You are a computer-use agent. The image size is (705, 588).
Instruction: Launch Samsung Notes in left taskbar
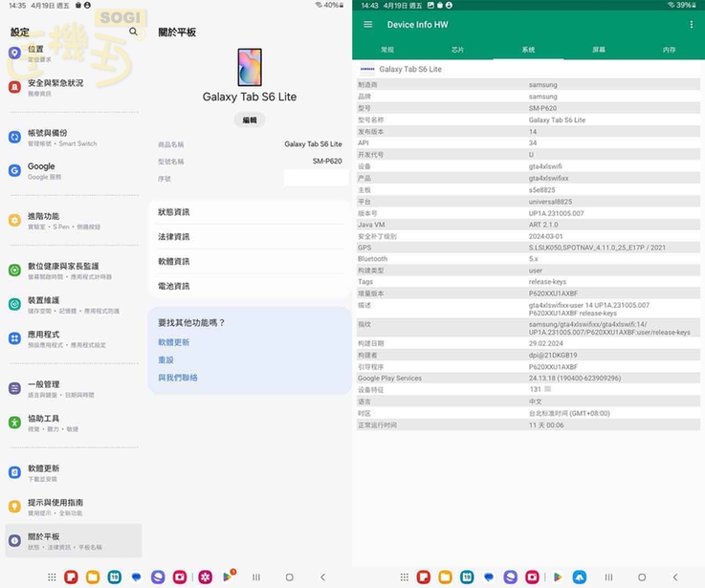point(71,577)
